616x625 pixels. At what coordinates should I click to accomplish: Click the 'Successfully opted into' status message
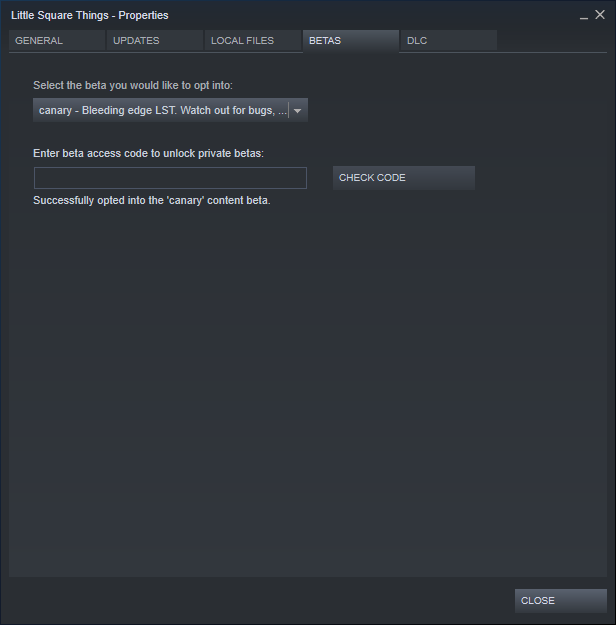coord(152,200)
